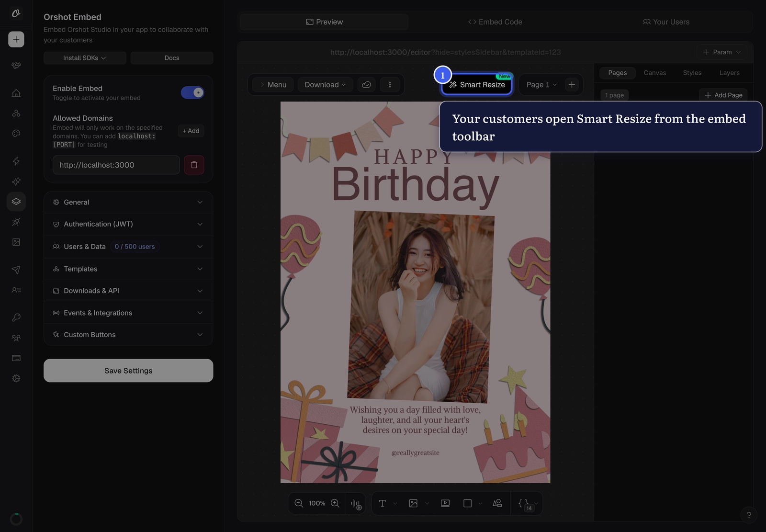Open the Download dropdown in embed toolbar
The width and height of the screenshot is (766, 532).
[x=325, y=85]
